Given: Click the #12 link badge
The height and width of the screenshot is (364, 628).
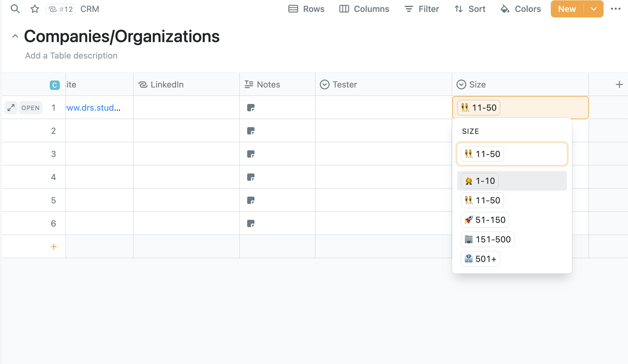Looking at the screenshot, I should (x=61, y=9).
